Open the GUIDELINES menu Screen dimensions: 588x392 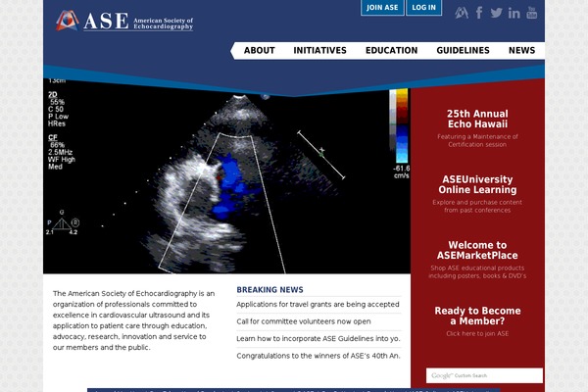(463, 50)
